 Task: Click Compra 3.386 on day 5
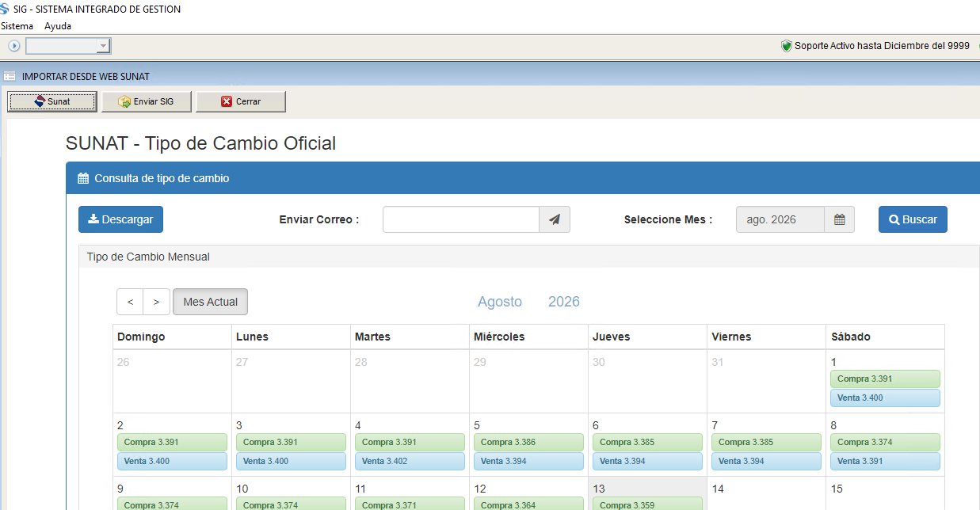pyautogui.click(x=528, y=442)
